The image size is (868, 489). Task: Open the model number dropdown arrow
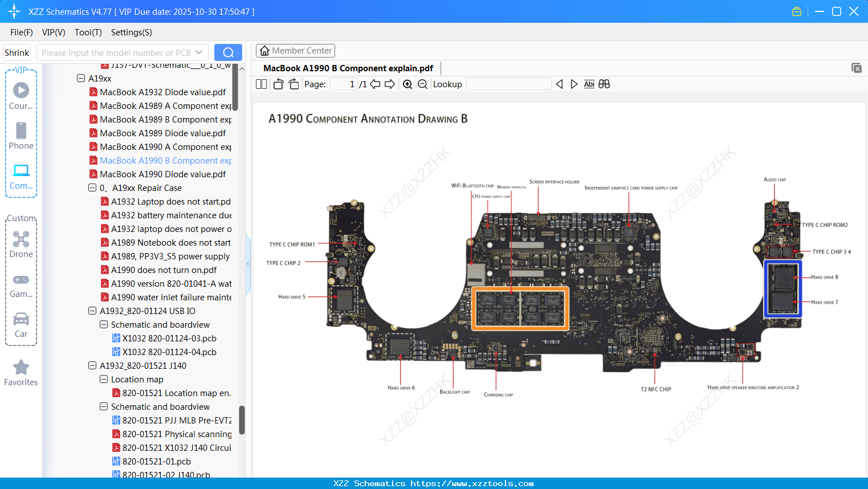[x=199, y=52]
